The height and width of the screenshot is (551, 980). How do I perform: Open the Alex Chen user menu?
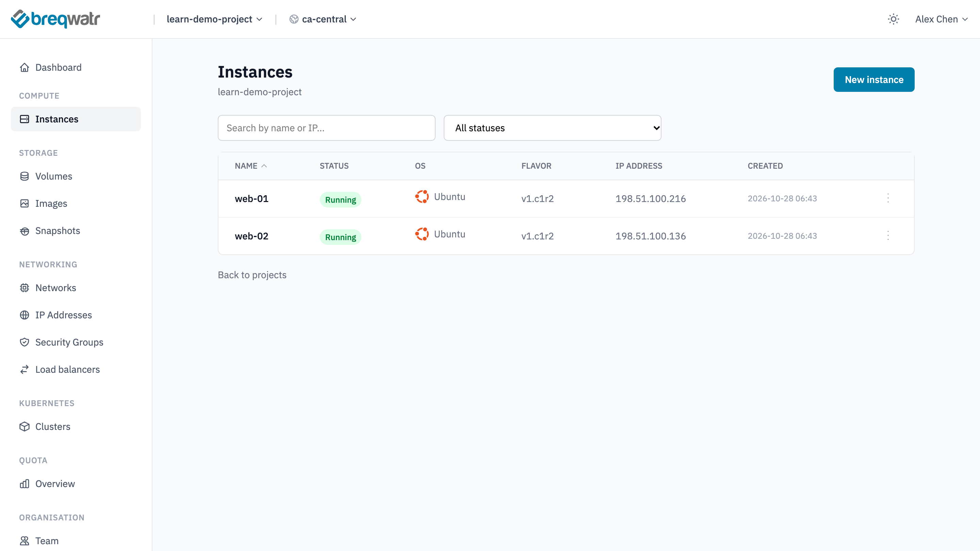pos(941,19)
